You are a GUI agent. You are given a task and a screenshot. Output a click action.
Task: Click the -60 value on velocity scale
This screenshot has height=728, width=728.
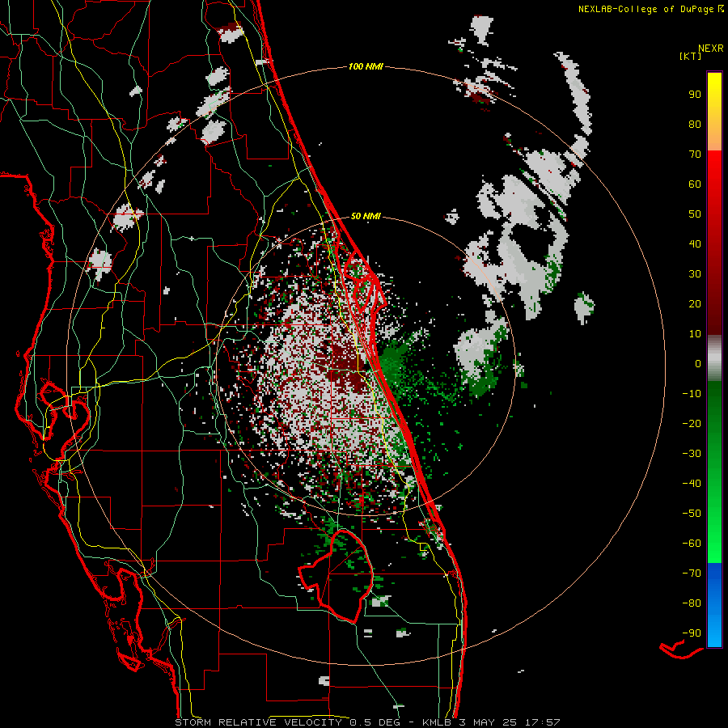[692, 544]
